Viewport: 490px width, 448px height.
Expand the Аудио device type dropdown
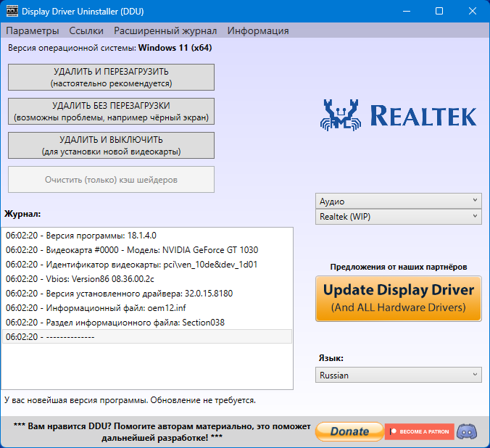(399, 201)
